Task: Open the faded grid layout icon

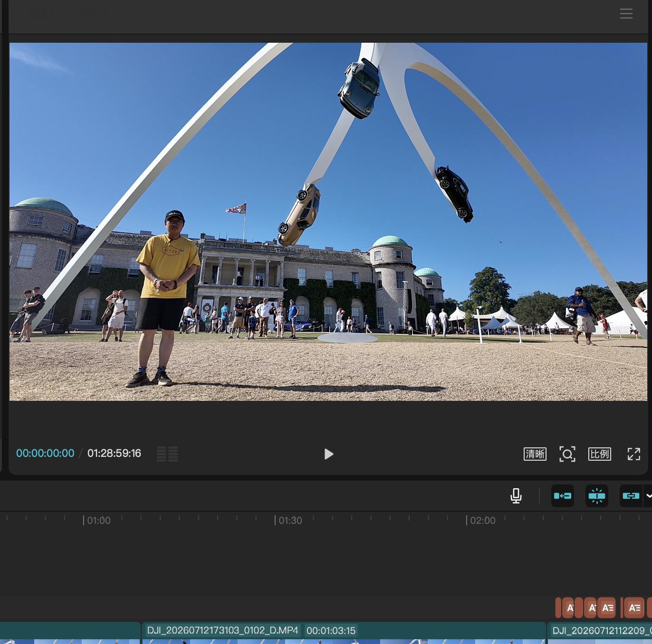Action: pos(167,454)
